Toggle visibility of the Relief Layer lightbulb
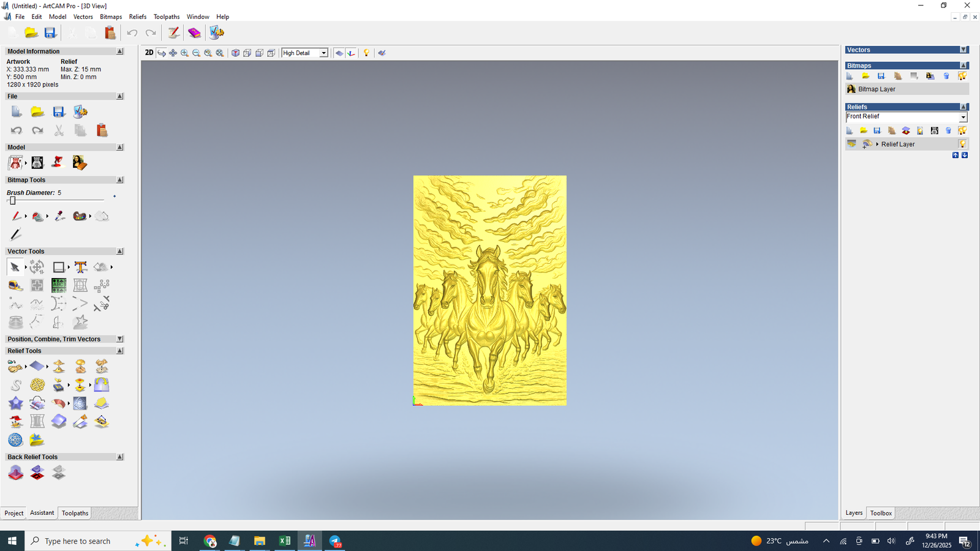Screen dimensions: 980x551 coord(962,144)
